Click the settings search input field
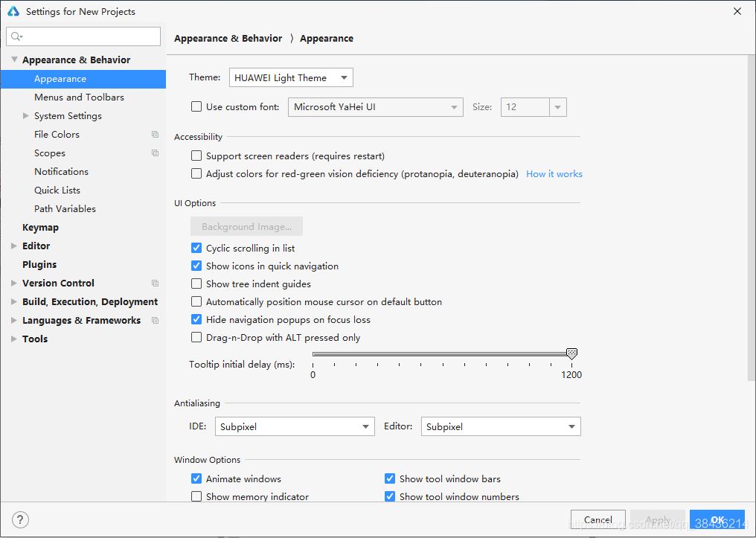The height and width of the screenshot is (538, 756). [x=89, y=36]
